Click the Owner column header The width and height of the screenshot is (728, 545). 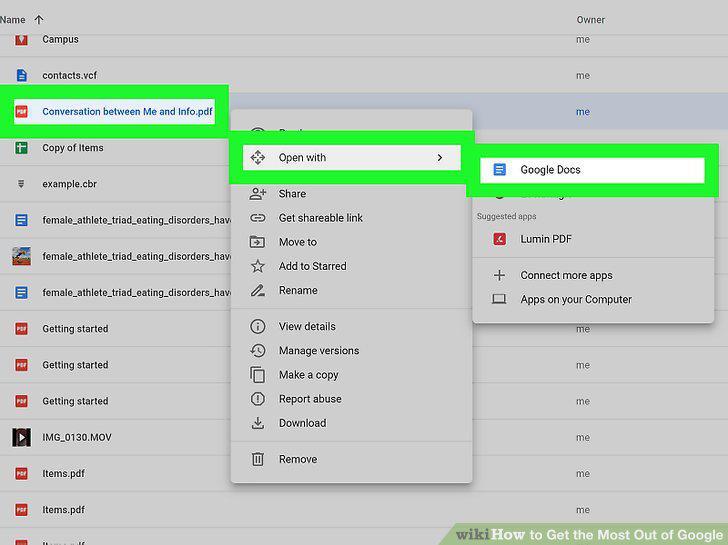(591, 20)
